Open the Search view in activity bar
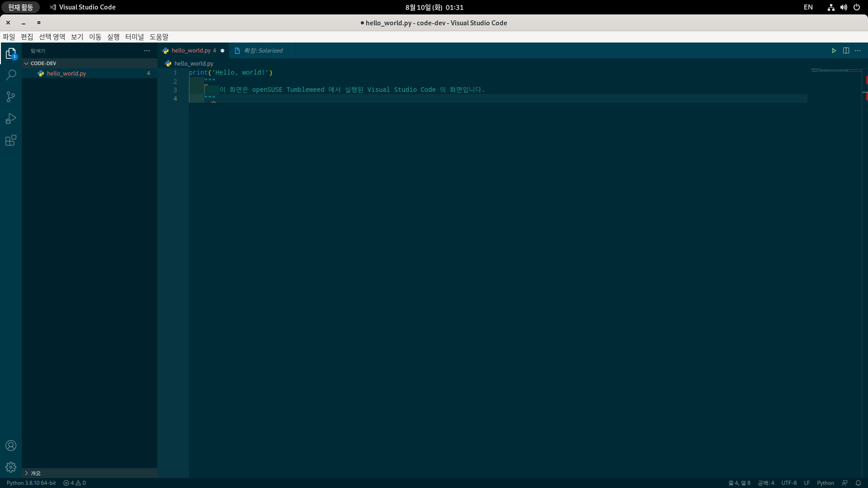Viewport: 868px width, 488px height. [11, 75]
